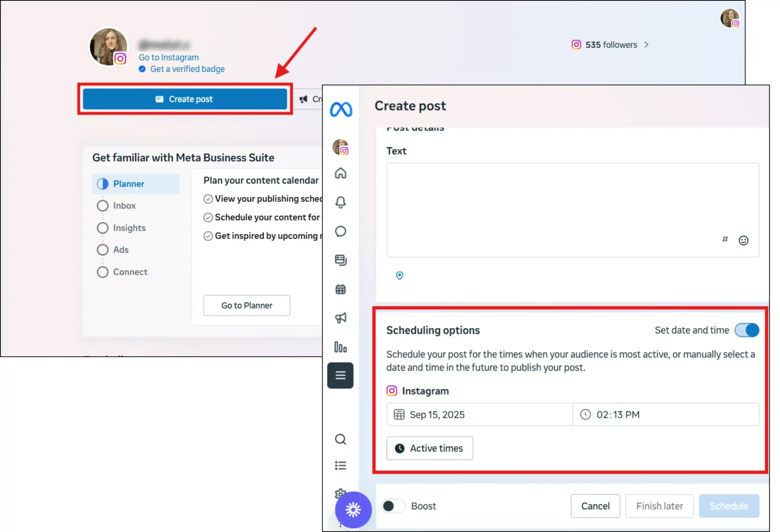This screenshot has width=780, height=532.
Task: Open Content posts icon in sidebar
Action: (340, 260)
